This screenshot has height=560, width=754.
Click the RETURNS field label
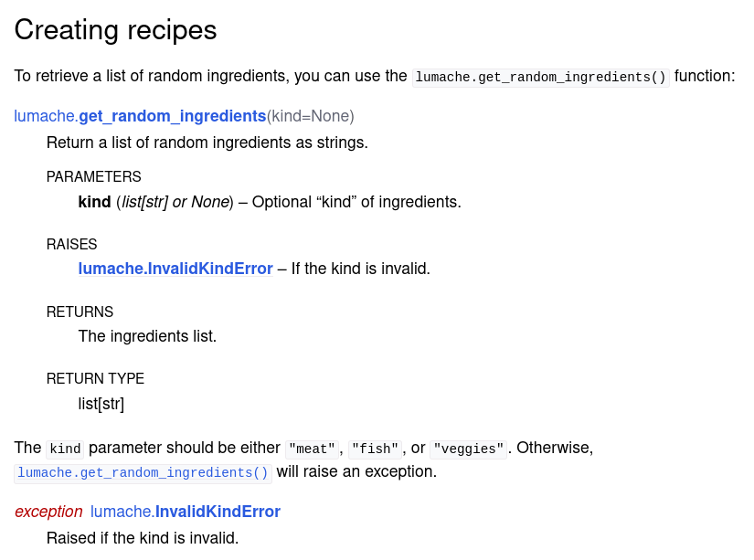point(80,312)
